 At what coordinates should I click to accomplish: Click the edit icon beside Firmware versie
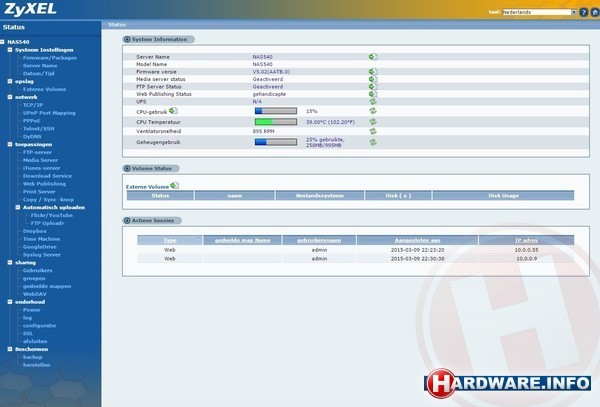pos(372,72)
